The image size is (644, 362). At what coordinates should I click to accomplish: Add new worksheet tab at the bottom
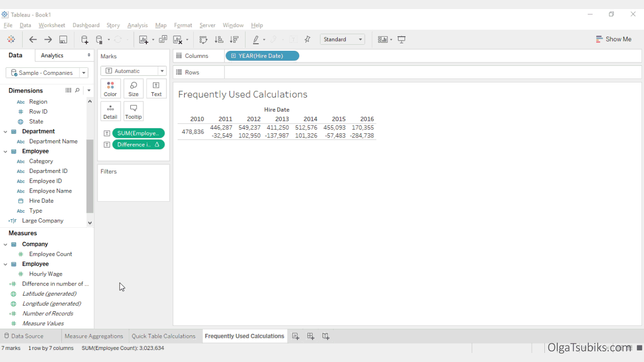pyautogui.click(x=296, y=336)
